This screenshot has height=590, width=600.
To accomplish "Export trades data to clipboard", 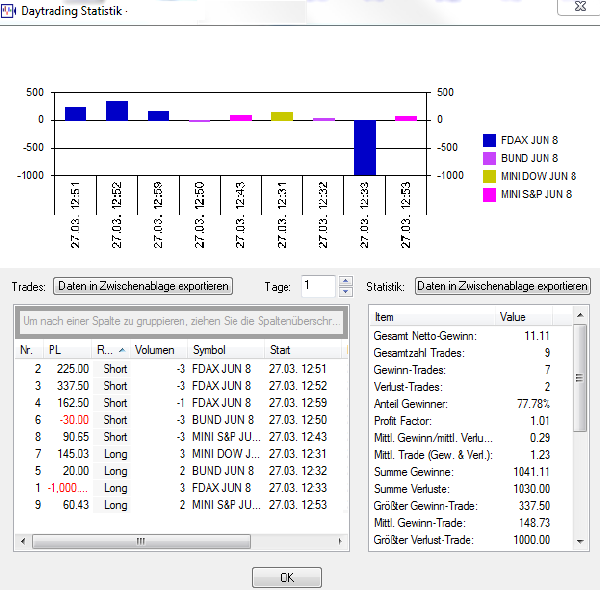I will coord(143,286).
